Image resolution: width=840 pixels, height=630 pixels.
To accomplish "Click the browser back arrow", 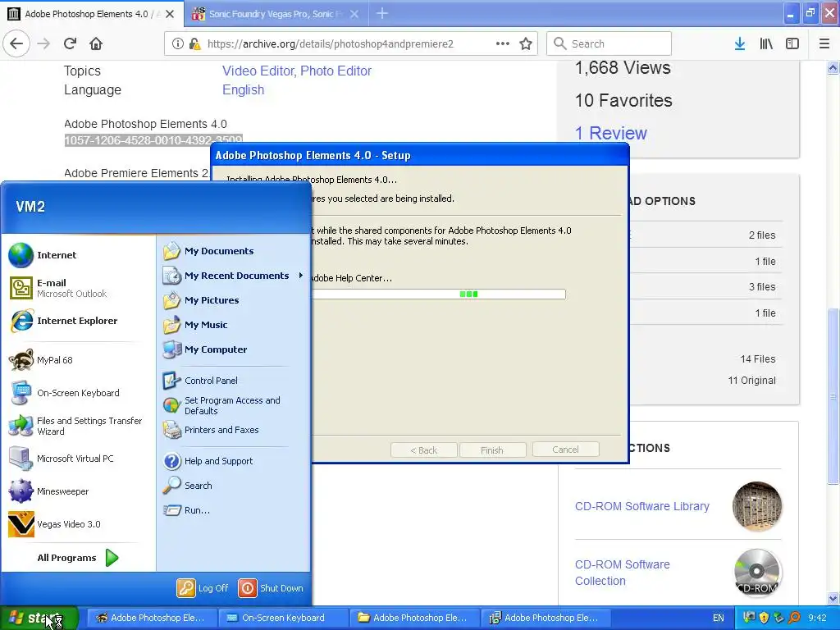I will pyautogui.click(x=16, y=43).
